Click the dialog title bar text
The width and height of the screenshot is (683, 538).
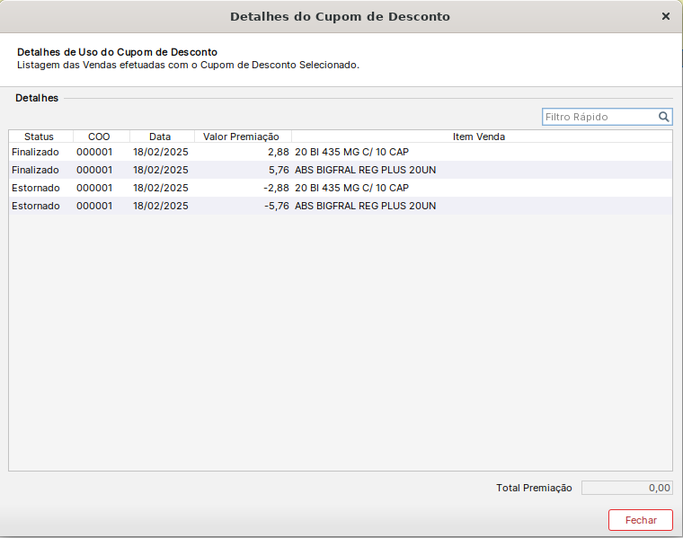340,17
